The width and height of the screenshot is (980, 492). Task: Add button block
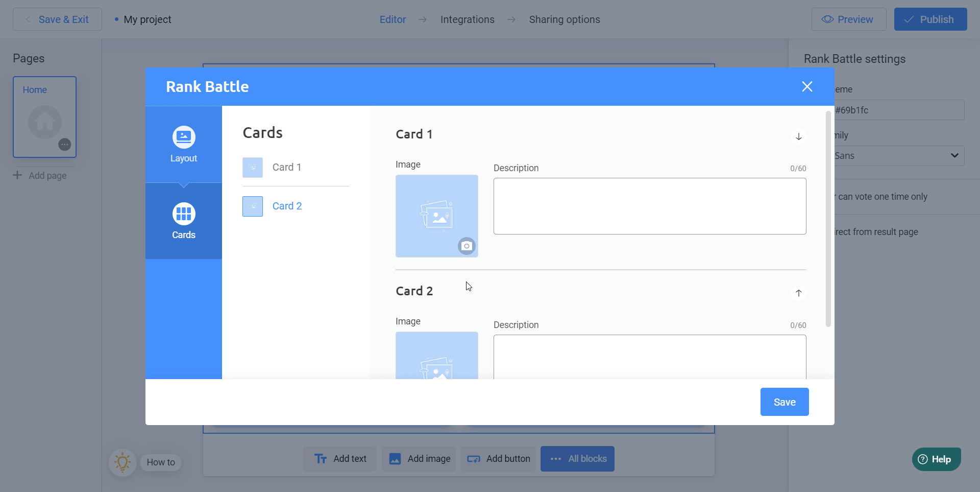click(498, 459)
